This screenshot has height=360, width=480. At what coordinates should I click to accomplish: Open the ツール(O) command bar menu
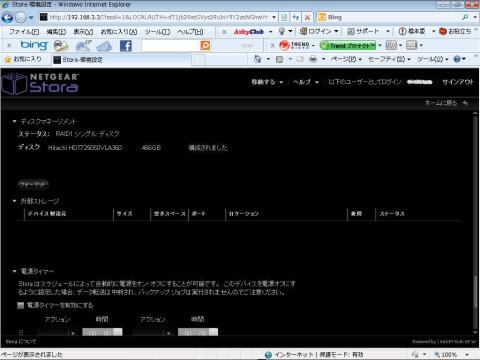432,59
